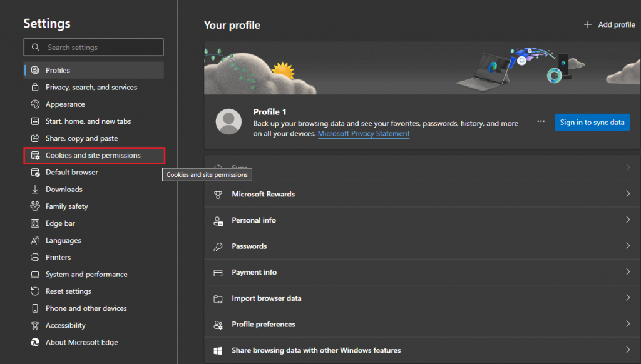This screenshot has height=364, width=641.
Task: Expand Profile preferences chevron
Action: pyautogui.click(x=628, y=324)
